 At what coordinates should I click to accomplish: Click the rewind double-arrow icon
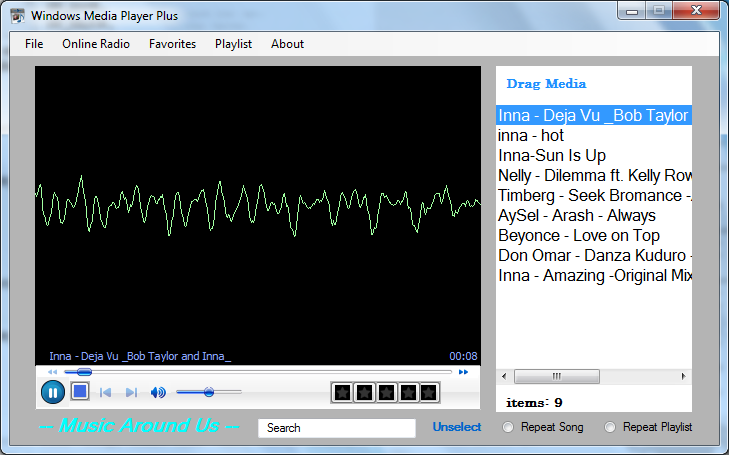pyautogui.click(x=53, y=372)
